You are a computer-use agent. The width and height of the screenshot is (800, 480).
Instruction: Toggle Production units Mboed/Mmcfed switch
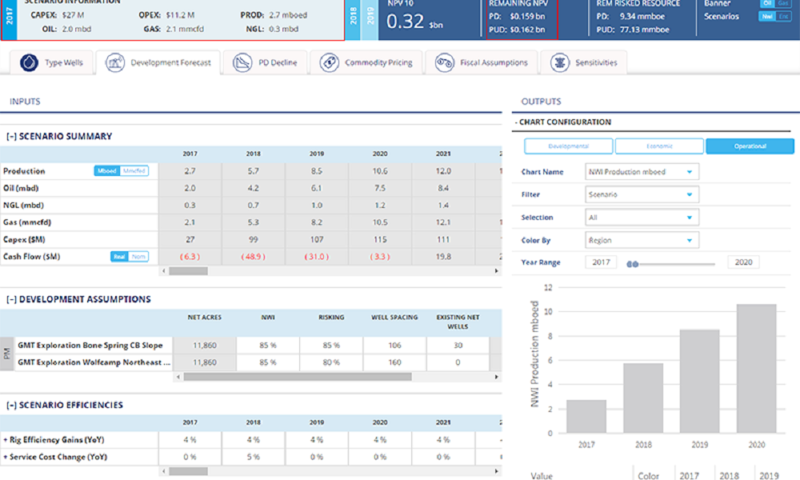121,171
